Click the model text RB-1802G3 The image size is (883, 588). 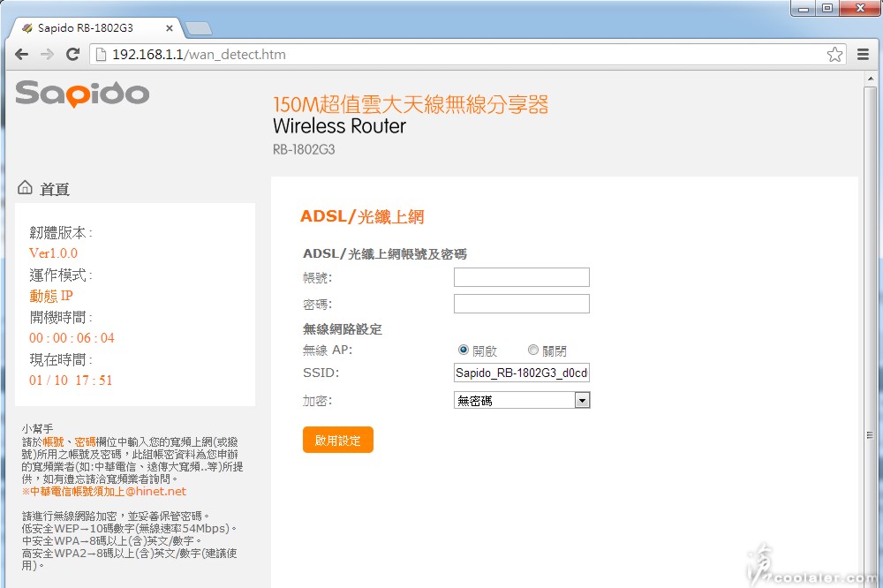pyautogui.click(x=304, y=150)
